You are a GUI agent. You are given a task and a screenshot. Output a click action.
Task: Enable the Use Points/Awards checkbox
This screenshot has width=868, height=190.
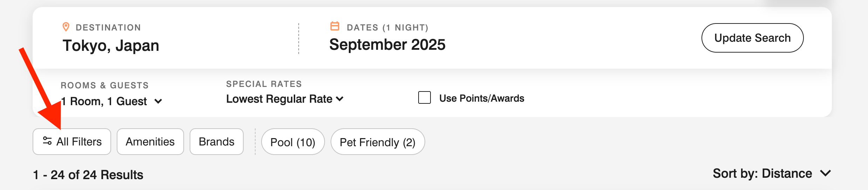[x=424, y=97]
